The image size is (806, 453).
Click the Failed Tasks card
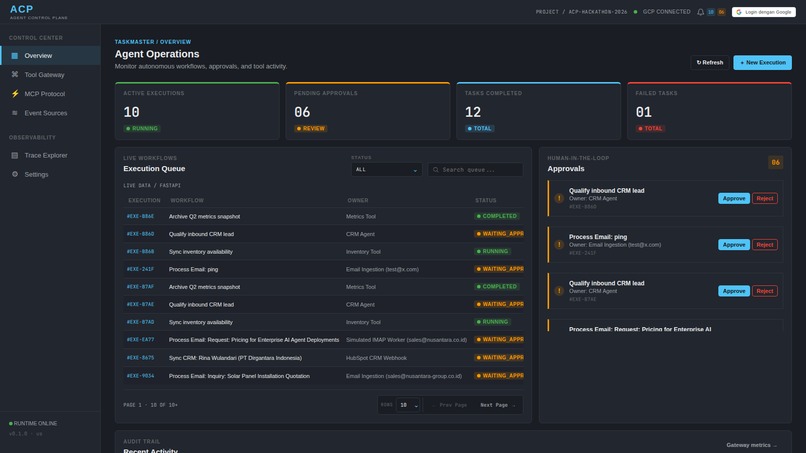click(709, 111)
